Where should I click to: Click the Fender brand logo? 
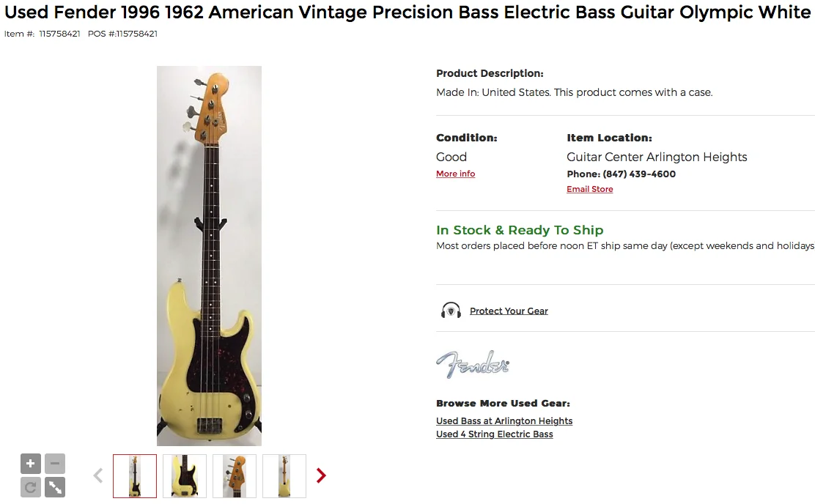[473, 364]
